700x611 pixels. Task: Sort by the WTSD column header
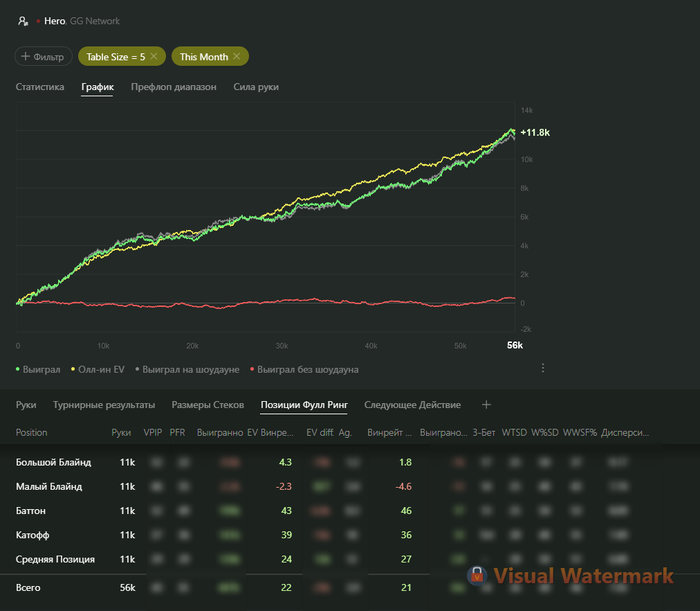[x=514, y=432]
